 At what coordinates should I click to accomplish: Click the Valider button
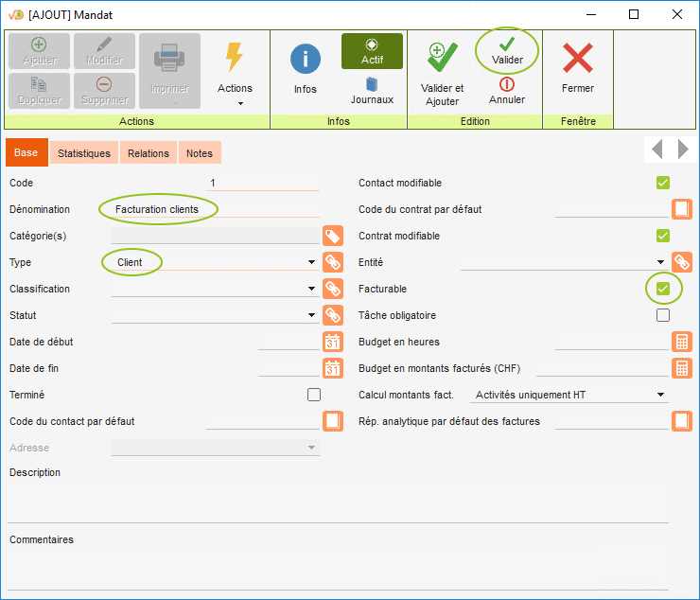click(x=507, y=51)
